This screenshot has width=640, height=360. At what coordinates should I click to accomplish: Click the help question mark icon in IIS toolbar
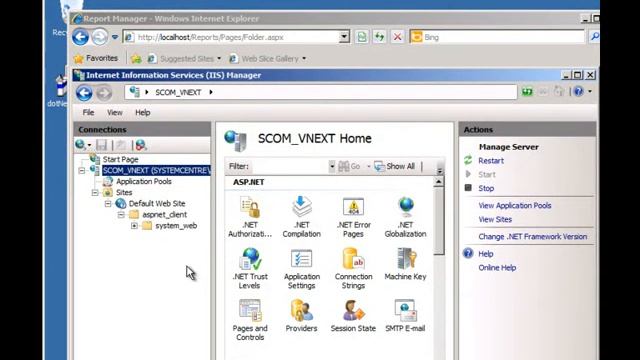[x=578, y=91]
